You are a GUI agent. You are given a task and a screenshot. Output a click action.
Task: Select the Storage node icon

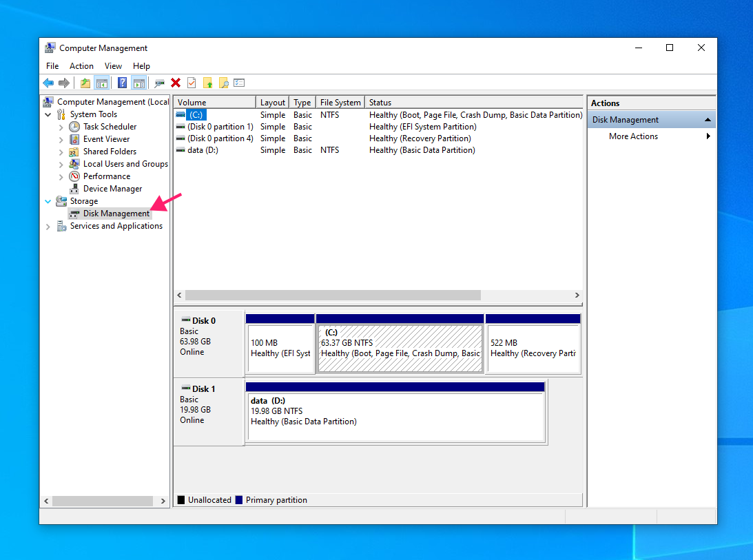[61, 200]
